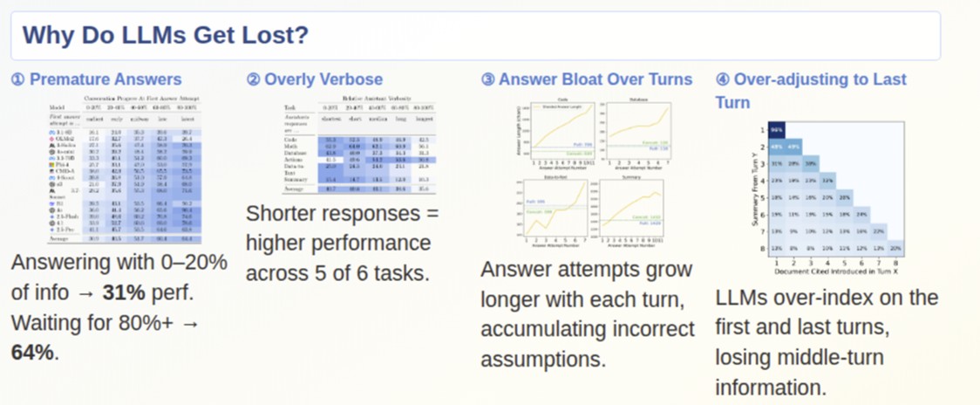The width and height of the screenshot is (980, 405).
Task: Click the Premature Answers heading
Action: point(105,79)
